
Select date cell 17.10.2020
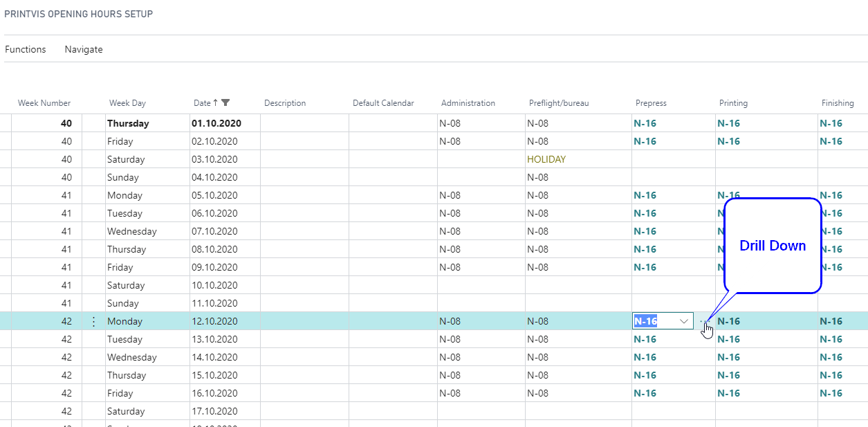(x=214, y=411)
